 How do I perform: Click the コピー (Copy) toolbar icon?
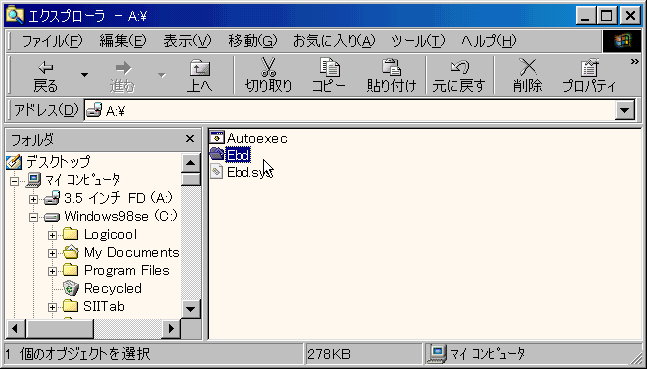point(329,67)
